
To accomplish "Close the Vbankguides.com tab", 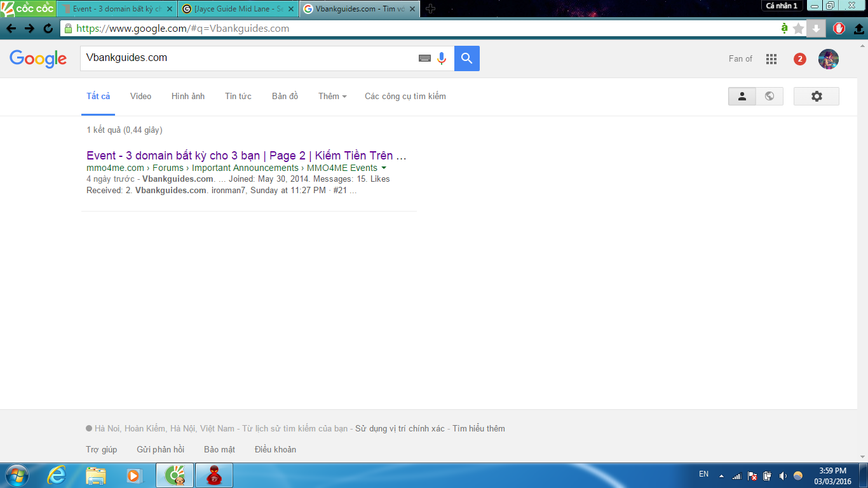I will point(412,10).
